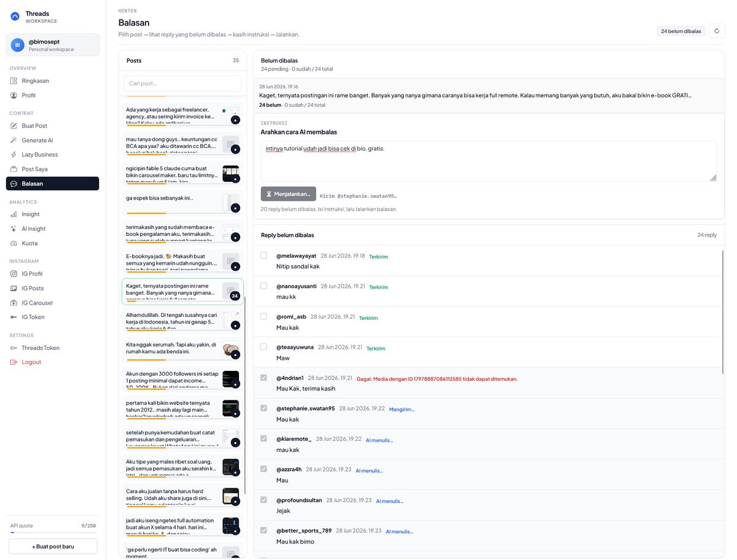Click the BI avatar badge
Image resolution: width=737 pixels, height=560 pixels.
(18, 45)
